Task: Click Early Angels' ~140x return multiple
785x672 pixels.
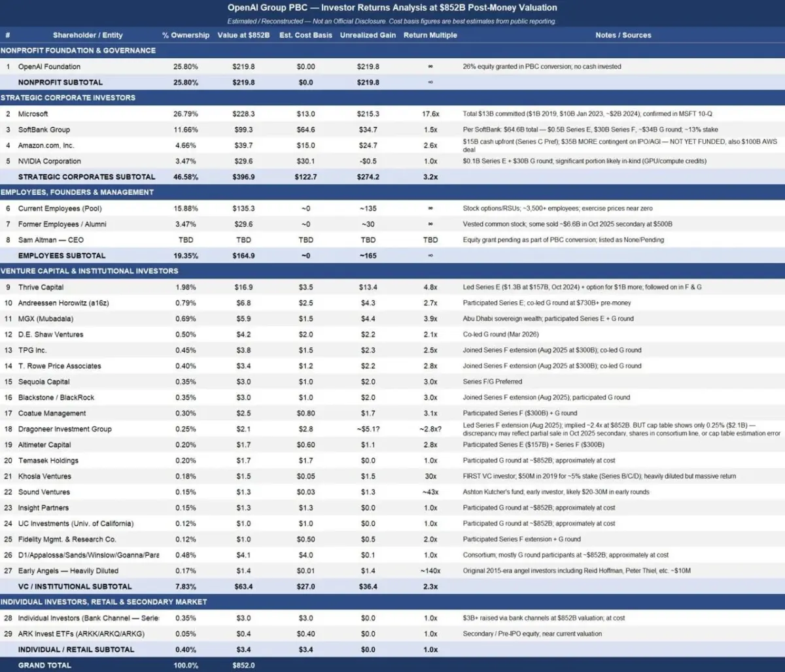Action: (x=430, y=571)
